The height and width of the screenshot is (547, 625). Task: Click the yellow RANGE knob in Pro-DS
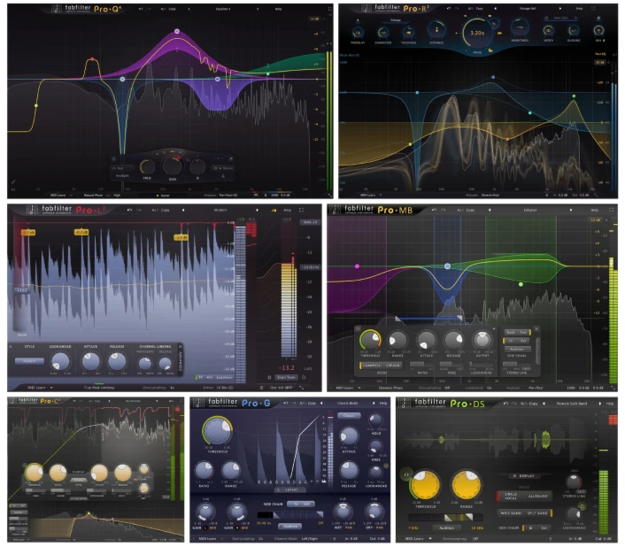(466, 485)
